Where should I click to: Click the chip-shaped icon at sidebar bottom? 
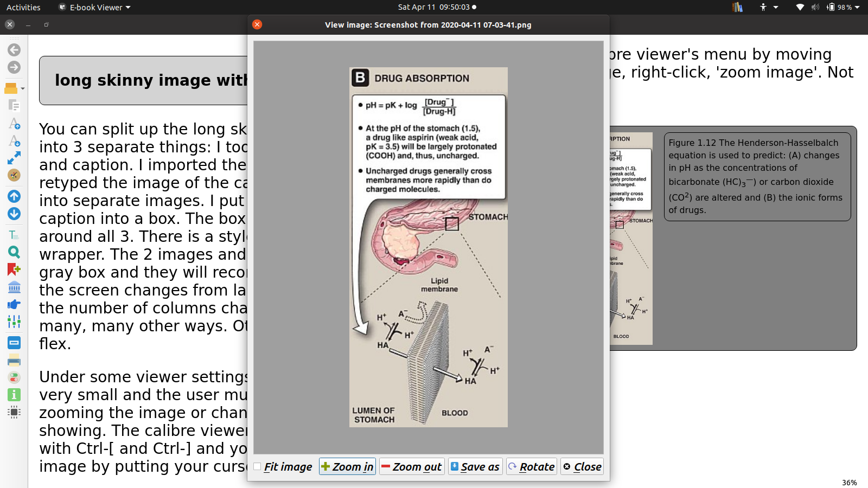[x=14, y=412]
